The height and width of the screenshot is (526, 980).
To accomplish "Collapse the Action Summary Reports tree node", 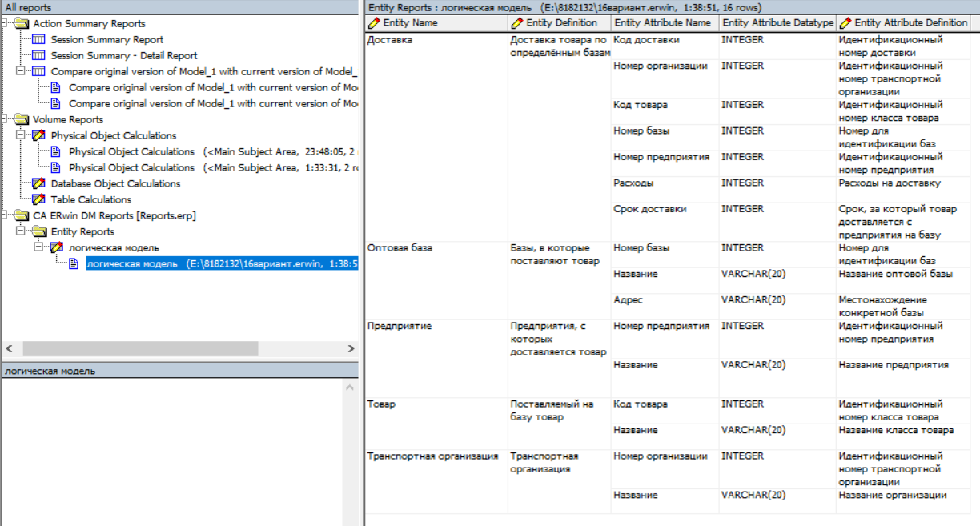I will (6, 23).
